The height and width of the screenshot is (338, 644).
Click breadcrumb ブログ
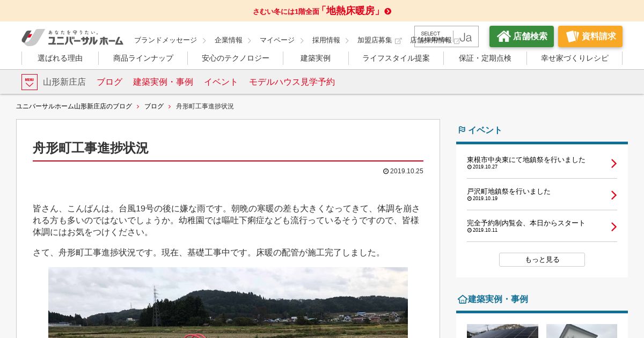pos(154,106)
